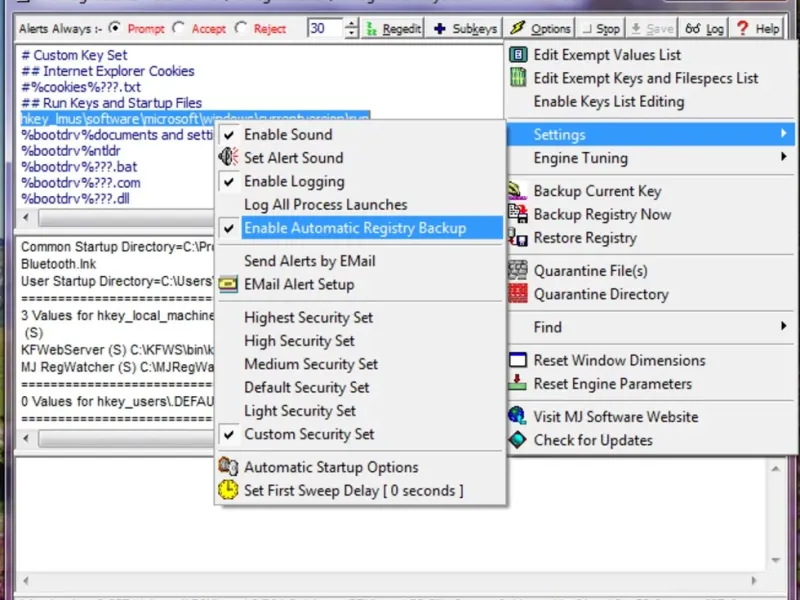The width and height of the screenshot is (800, 600).
Task: Enable Send Alerts by EMail
Action: coord(360,261)
